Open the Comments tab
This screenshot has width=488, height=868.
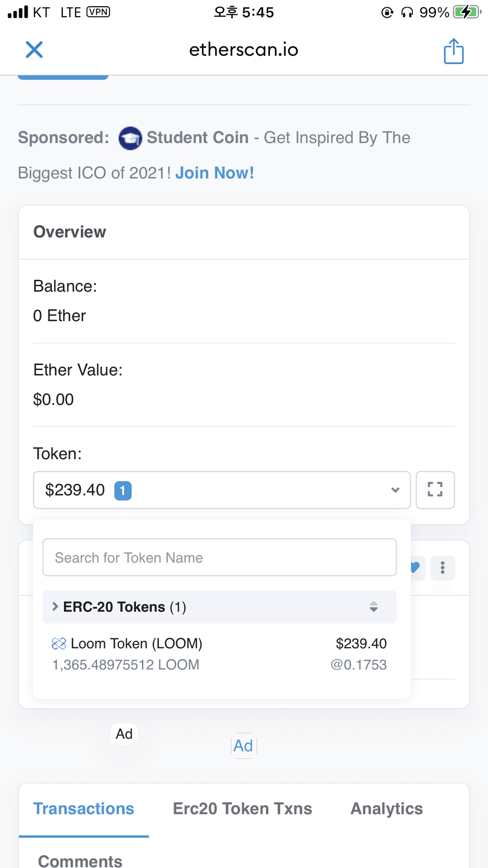(x=80, y=860)
